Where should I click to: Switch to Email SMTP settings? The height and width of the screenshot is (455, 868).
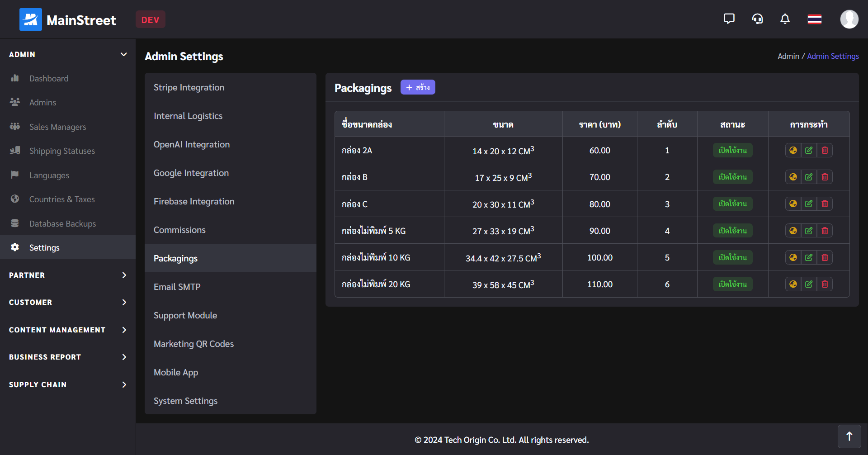pos(231,287)
